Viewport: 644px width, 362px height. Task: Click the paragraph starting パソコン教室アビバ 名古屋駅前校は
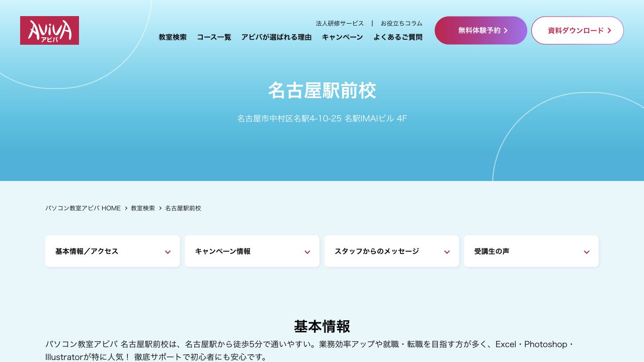tap(310, 351)
